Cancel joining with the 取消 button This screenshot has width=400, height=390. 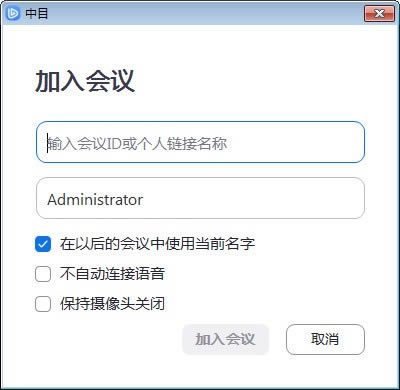(325, 339)
